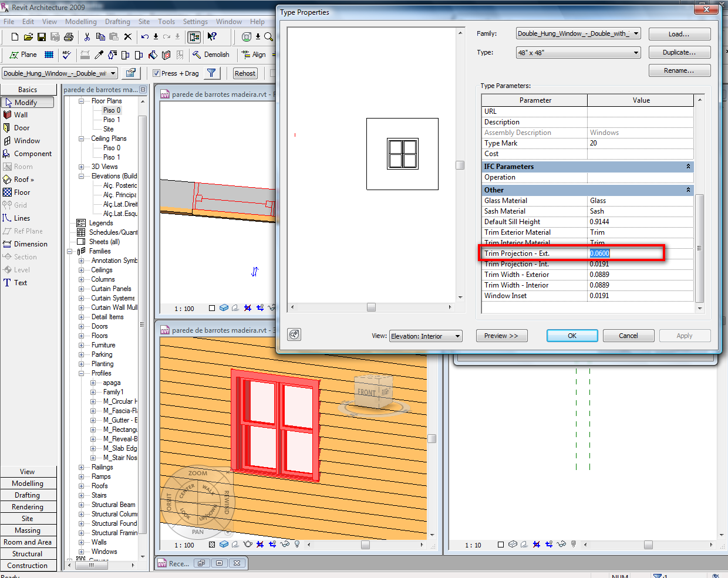
Task: Click the Save icon in toolbar
Action: pyautogui.click(x=42, y=37)
